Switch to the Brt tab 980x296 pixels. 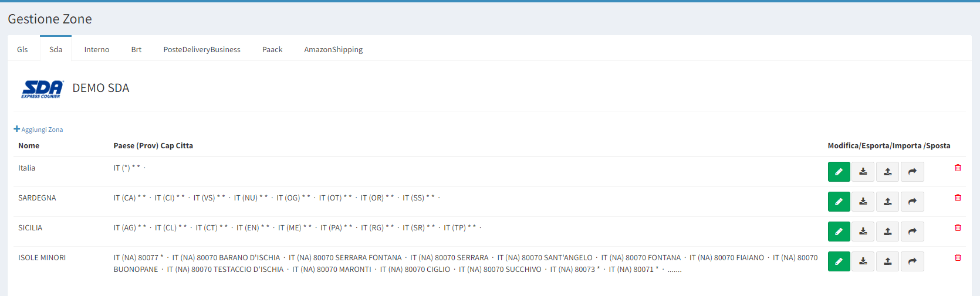136,50
